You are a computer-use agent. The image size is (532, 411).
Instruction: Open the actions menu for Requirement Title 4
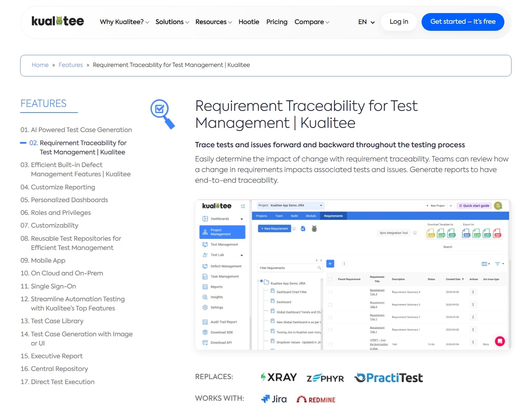point(473,292)
